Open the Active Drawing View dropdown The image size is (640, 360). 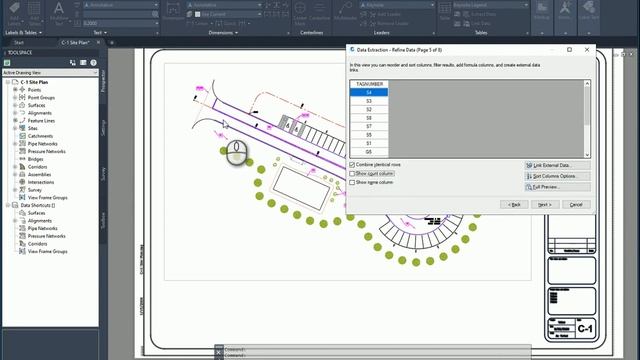50,73
